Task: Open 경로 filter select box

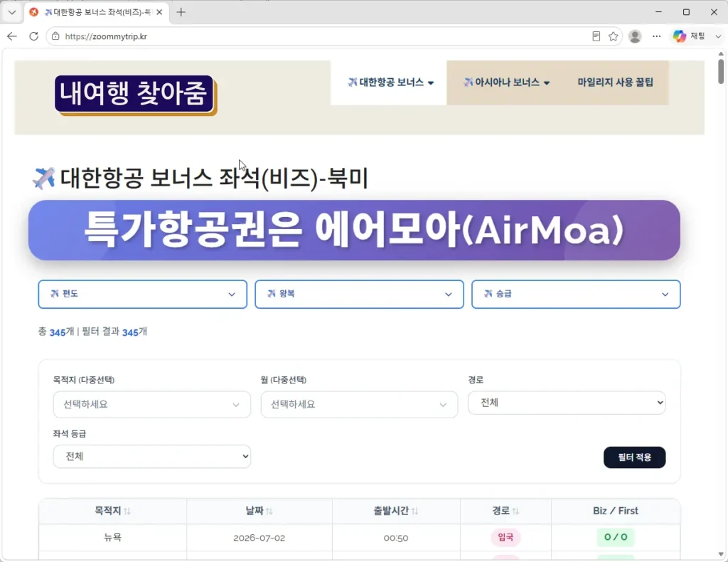Action: pos(567,403)
